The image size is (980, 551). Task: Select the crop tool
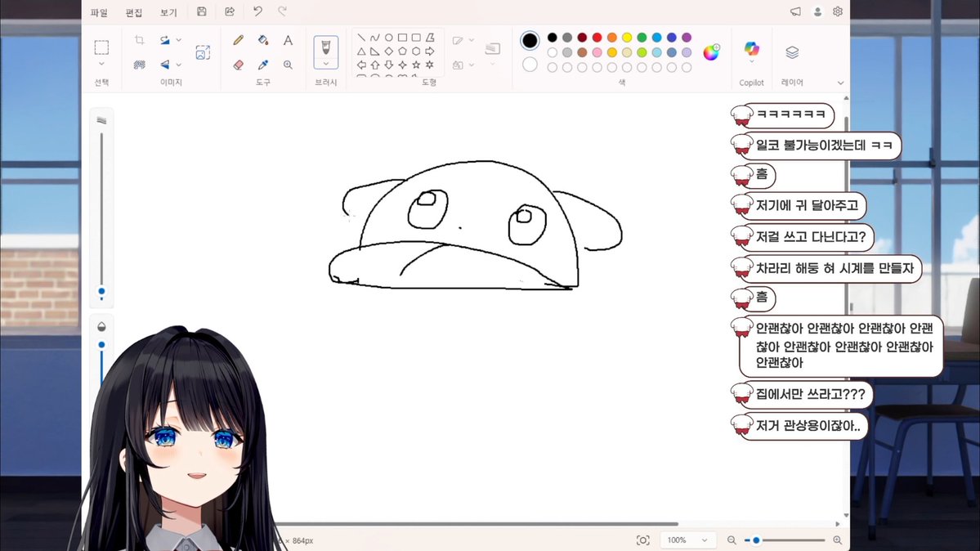pyautogui.click(x=140, y=40)
